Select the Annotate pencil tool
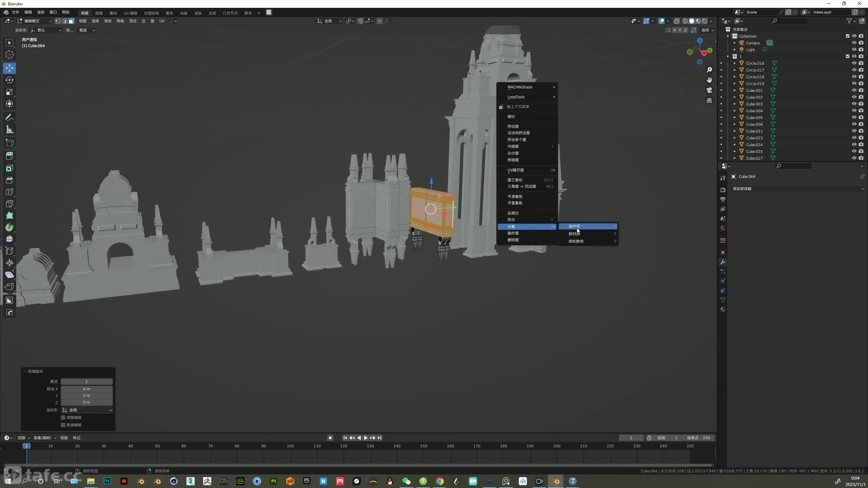 click(9, 118)
